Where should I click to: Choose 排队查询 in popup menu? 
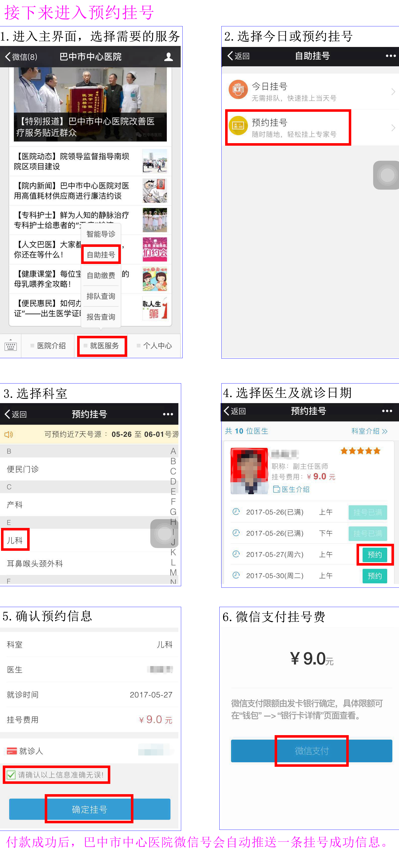coord(101,296)
